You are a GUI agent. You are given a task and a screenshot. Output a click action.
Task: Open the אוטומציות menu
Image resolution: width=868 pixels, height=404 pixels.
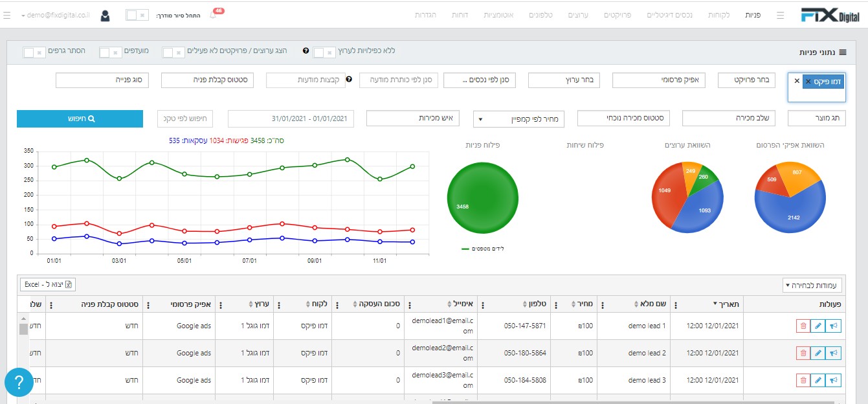point(498,15)
